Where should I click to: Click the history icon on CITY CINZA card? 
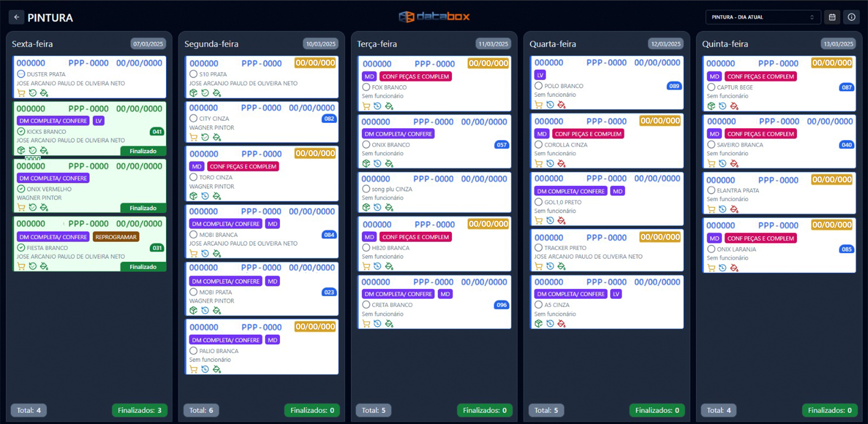[205, 137]
